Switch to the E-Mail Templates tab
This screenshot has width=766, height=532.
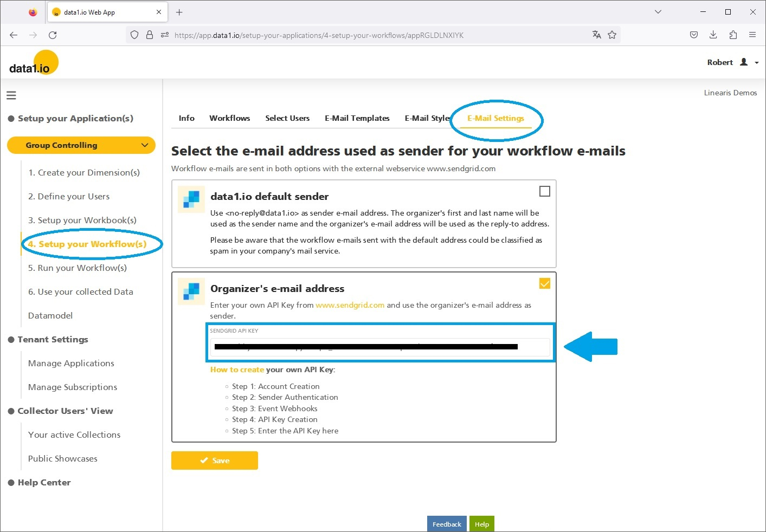[357, 118]
